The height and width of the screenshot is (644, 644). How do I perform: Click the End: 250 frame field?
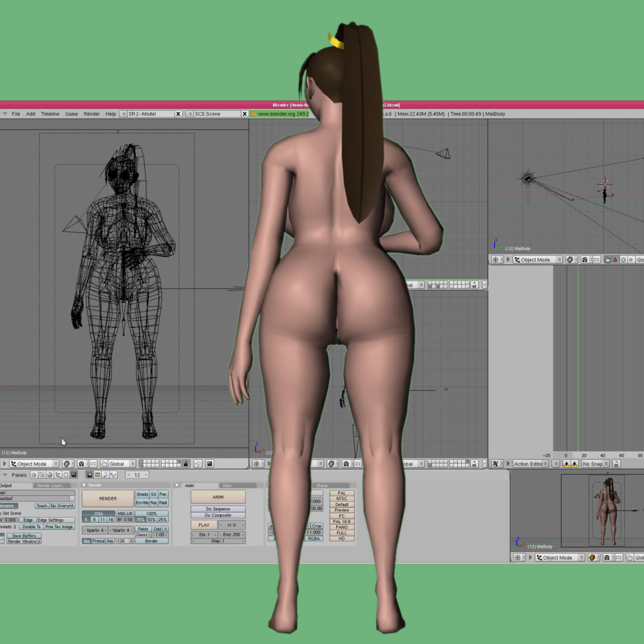coord(231,535)
